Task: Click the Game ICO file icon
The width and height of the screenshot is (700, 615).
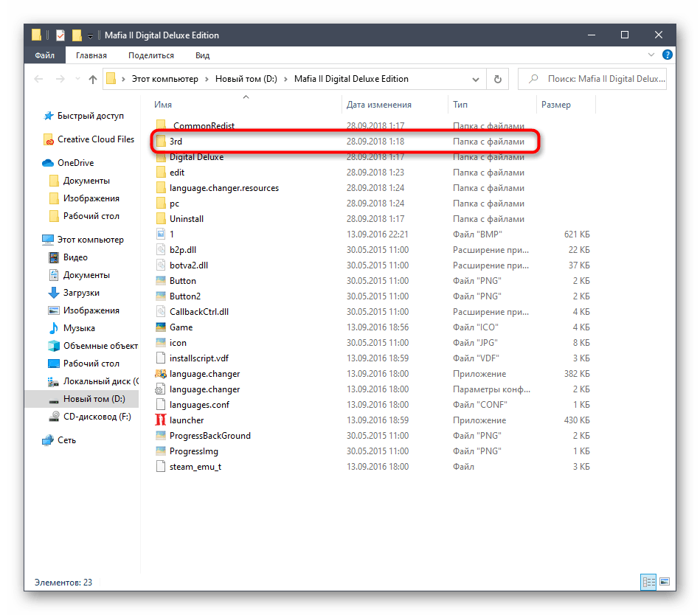Action: (x=161, y=327)
